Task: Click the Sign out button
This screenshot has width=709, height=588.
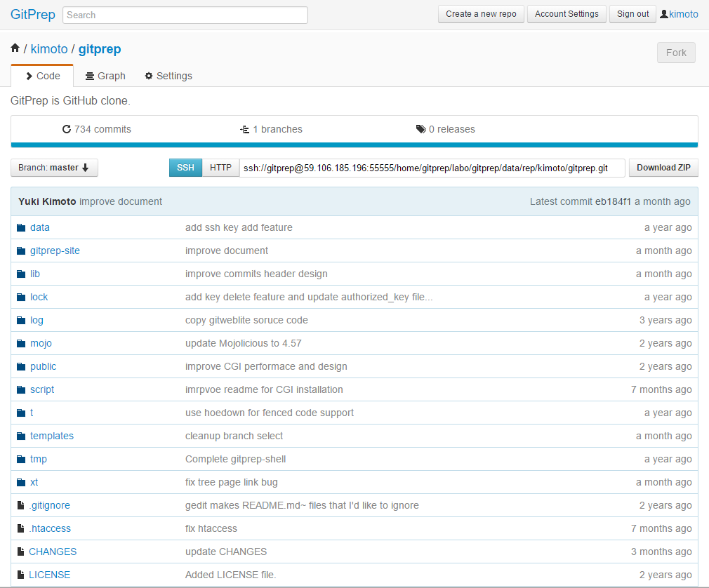Action: coord(632,14)
